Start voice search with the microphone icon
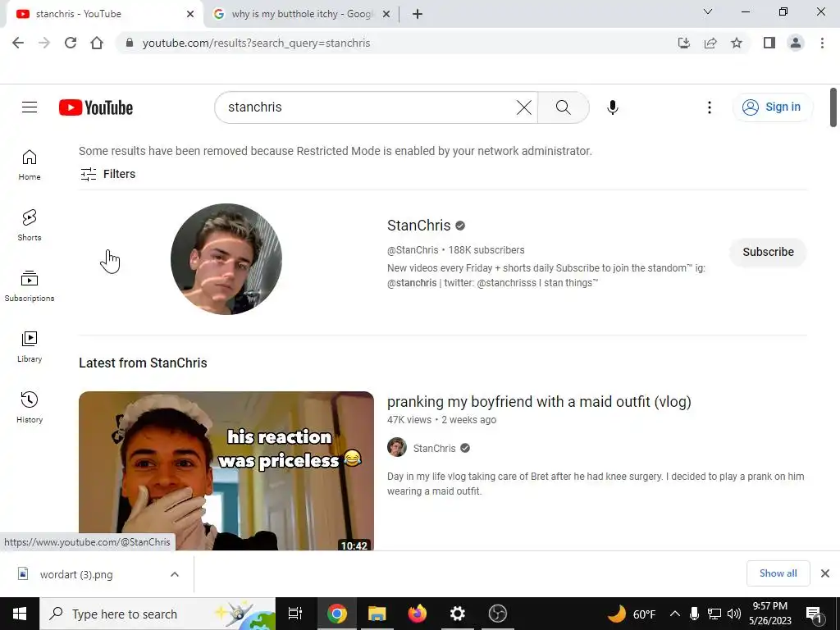 [612, 107]
